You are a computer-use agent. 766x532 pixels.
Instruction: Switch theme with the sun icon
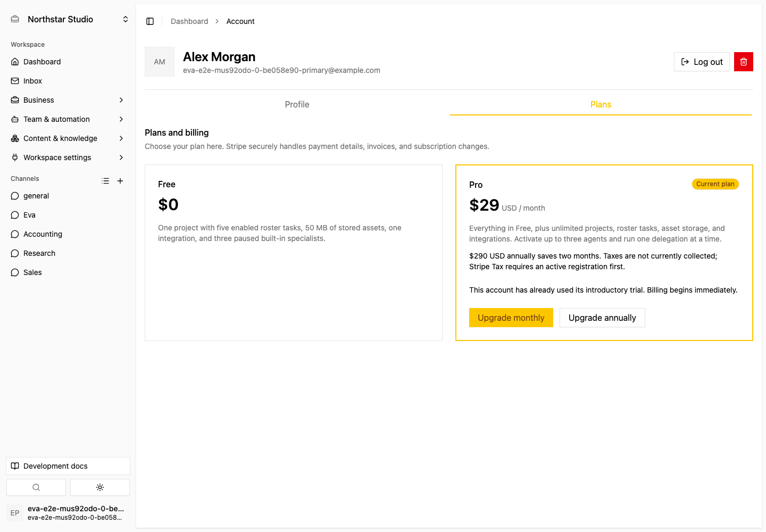click(100, 487)
